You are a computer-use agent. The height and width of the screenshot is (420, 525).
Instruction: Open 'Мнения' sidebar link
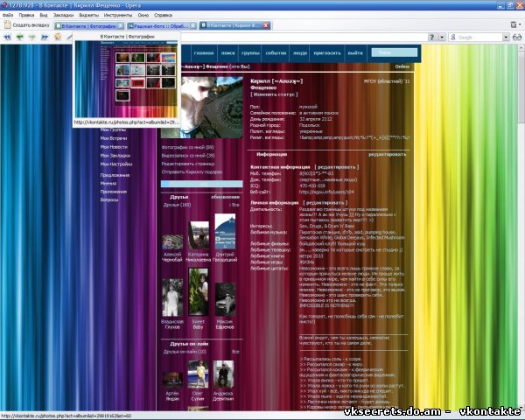pyautogui.click(x=108, y=184)
